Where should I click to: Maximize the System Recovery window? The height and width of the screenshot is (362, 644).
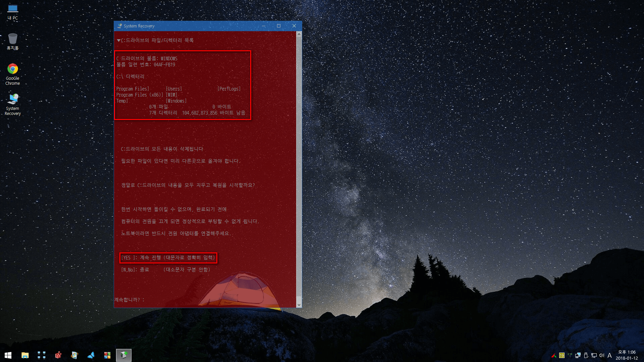279,26
